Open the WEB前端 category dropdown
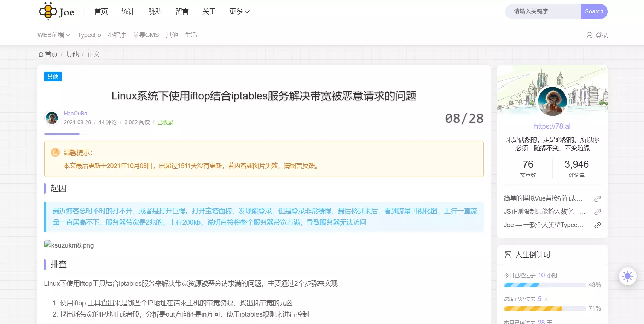 pos(53,35)
